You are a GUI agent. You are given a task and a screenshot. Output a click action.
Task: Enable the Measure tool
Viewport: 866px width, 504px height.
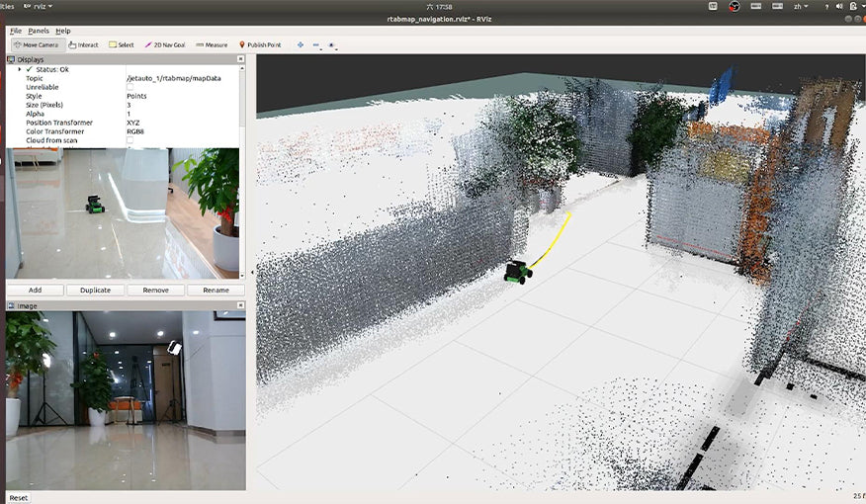[213, 44]
